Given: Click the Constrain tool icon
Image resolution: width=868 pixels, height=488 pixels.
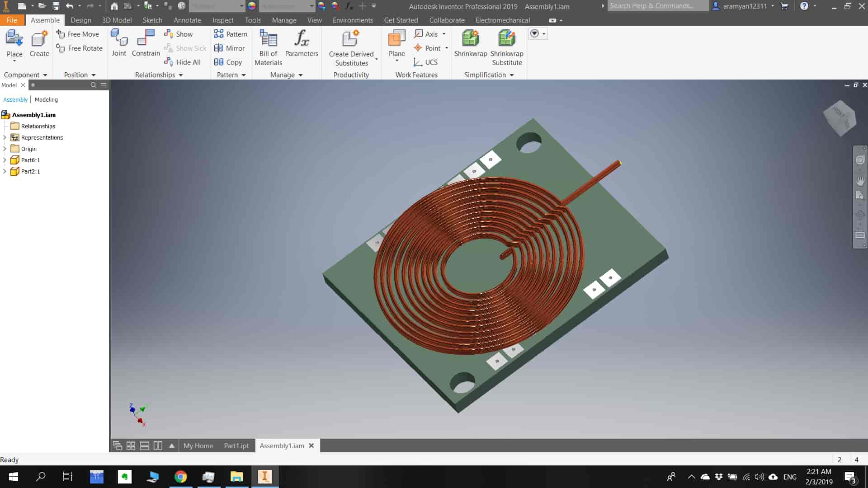Looking at the screenshot, I should coord(146,38).
